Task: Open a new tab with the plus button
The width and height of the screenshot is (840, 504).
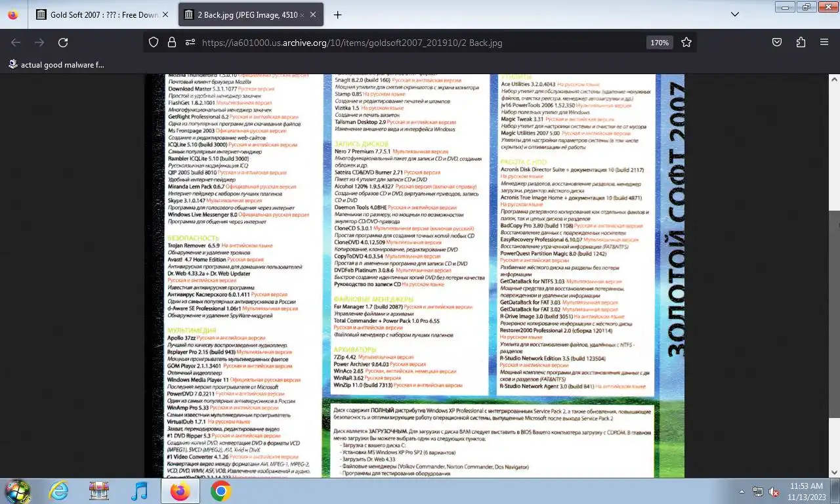Action: [337, 14]
